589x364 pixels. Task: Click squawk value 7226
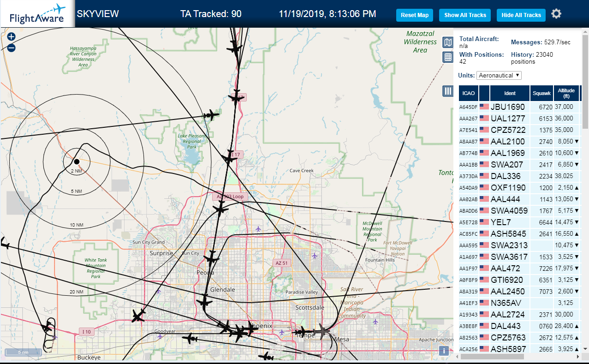545,269
